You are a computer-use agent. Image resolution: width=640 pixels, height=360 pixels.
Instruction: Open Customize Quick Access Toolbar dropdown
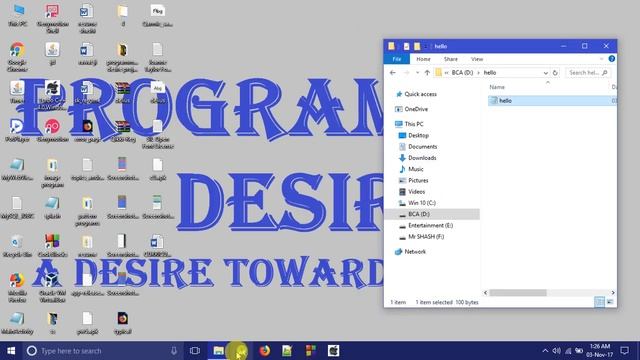click(426, 46)
